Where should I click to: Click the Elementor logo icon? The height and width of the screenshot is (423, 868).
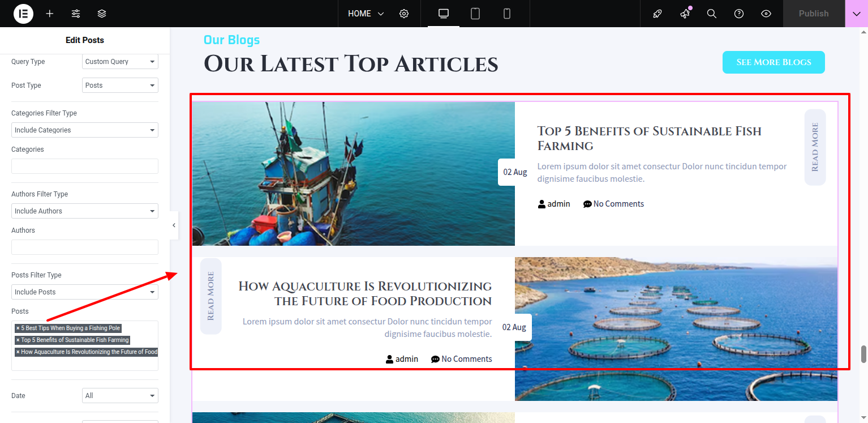[x=23, y=14]
